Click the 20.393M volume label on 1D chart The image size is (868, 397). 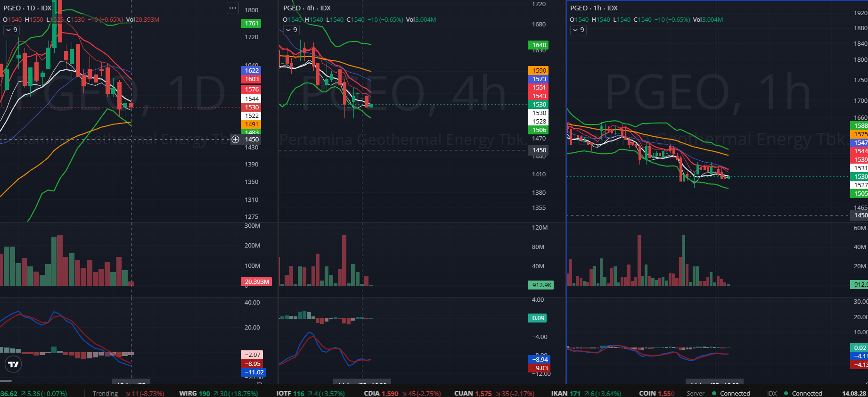(x=256, y=281)
